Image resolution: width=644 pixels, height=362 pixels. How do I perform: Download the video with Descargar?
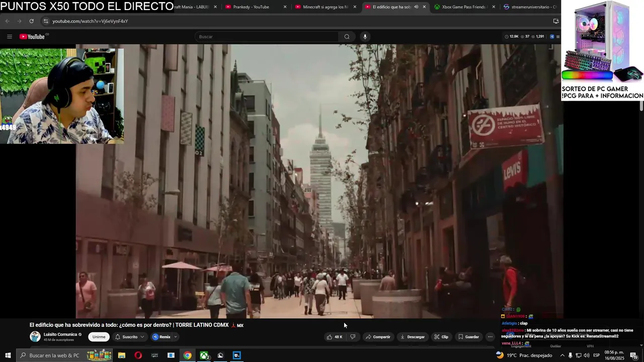(x=412, y=337)
